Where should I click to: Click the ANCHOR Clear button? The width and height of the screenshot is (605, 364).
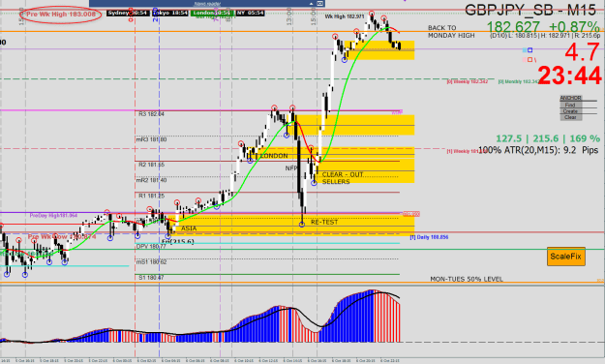(571, 117)
